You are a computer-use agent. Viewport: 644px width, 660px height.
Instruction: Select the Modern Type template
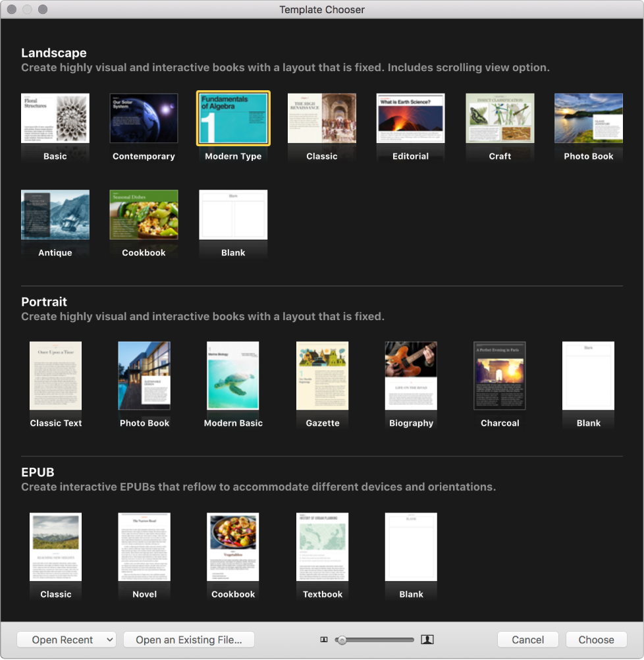coord(233,119)
